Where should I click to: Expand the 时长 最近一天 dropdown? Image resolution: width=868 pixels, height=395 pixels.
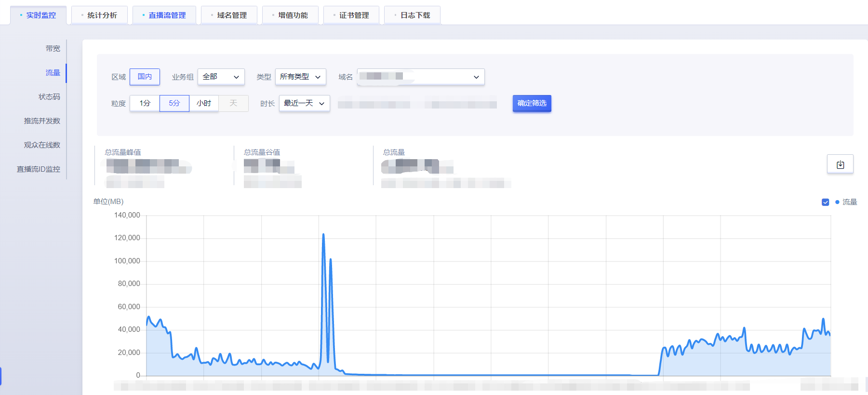click(x=304, y=103)
